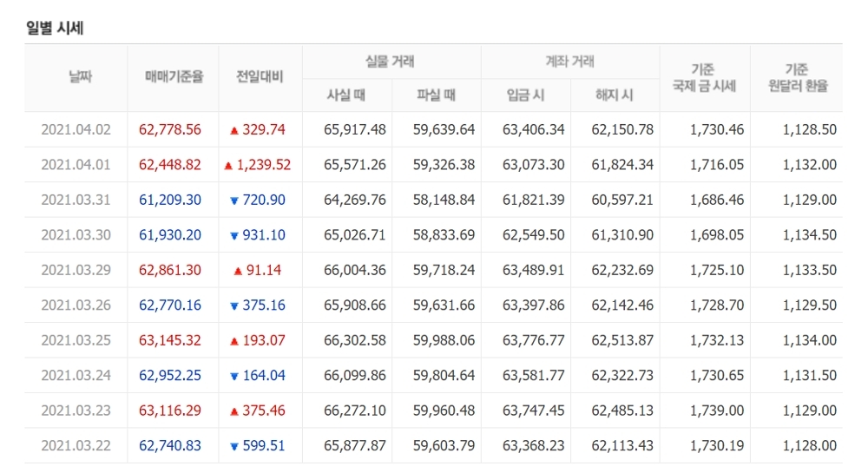Click withdrawal price 61,310.90

click(622, 235)
